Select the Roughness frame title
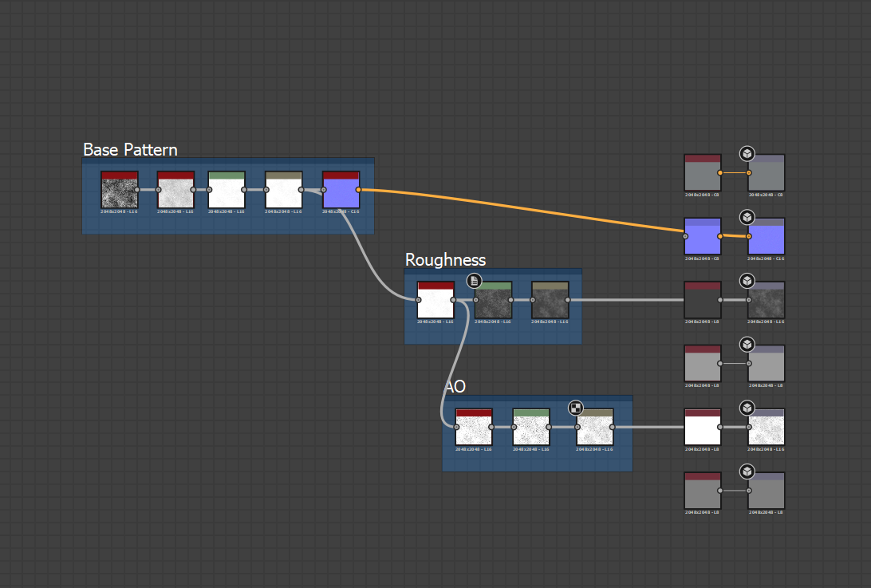The image size is (871, 588). click(x=446, y=259)
